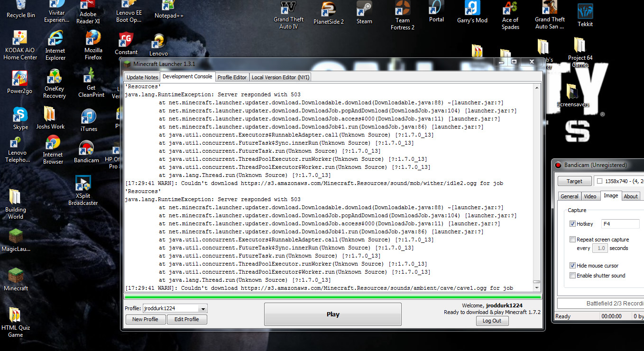Click the Battlefield 2/3 Recording field
Screen dimensions: 644x351
pyautogui.click(x=600, y=304)
